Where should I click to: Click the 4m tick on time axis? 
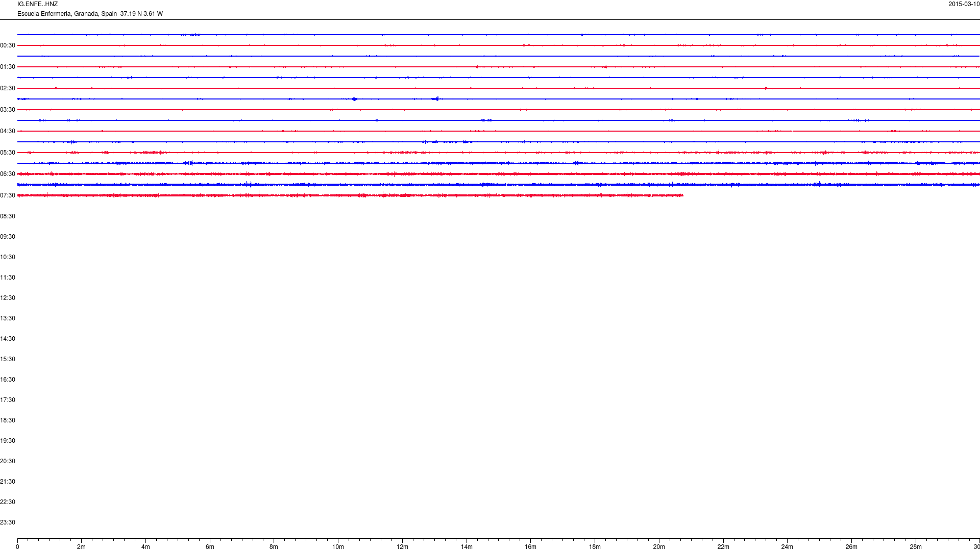coord(145,547)
